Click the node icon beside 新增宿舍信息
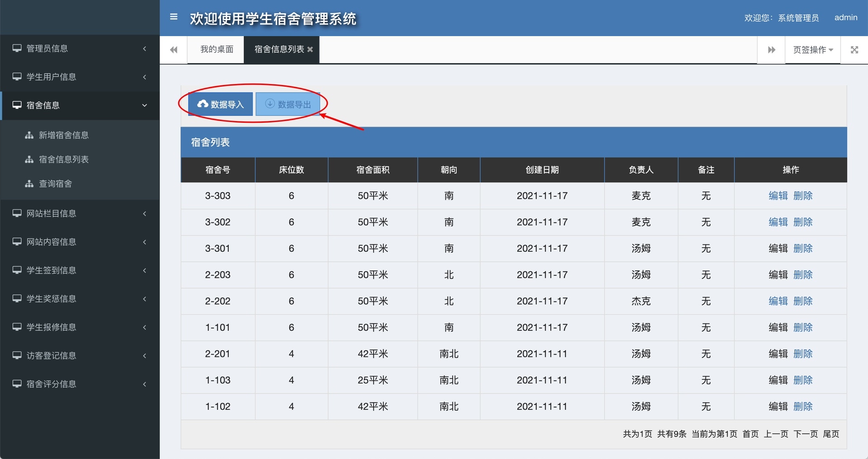The image size is (868, 459). pyautogui.click(x=29, y=134)
